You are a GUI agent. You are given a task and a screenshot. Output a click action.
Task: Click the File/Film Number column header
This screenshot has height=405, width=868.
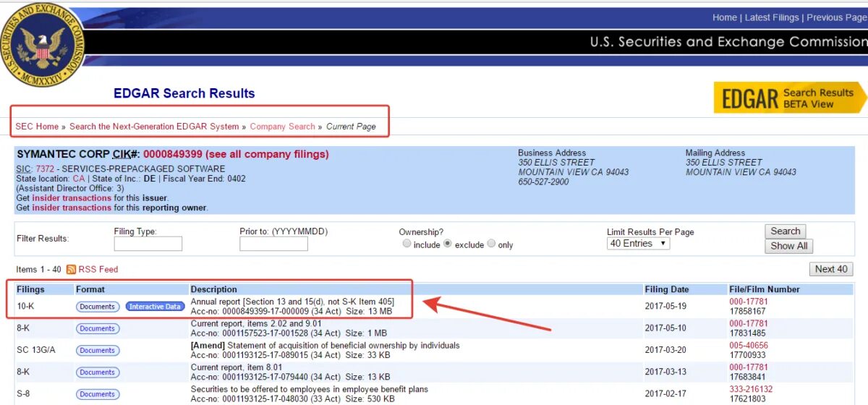tap(765, 289)
